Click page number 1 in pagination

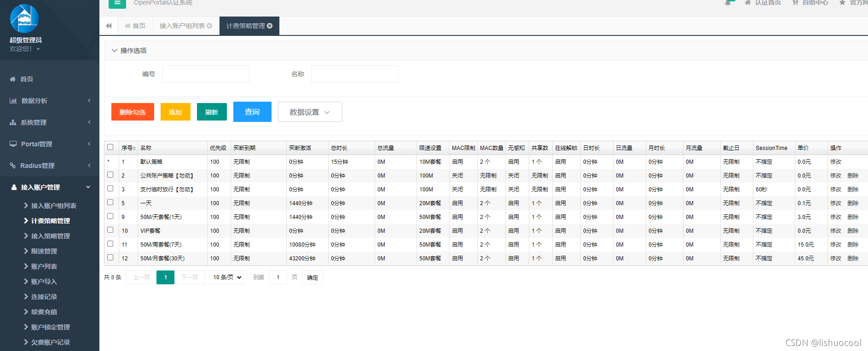pos(166,277)
